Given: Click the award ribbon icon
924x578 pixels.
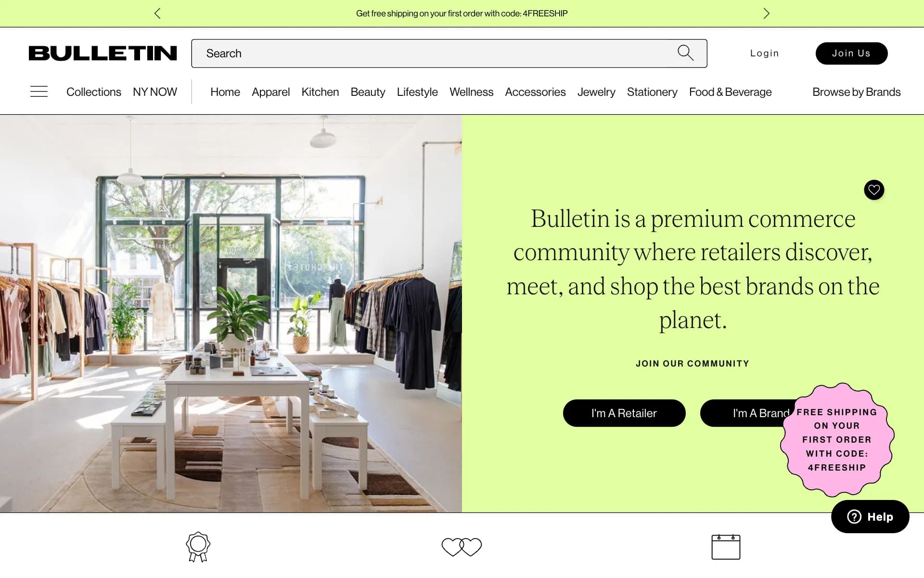Looking at the screenshot, I should pos(198,547).
